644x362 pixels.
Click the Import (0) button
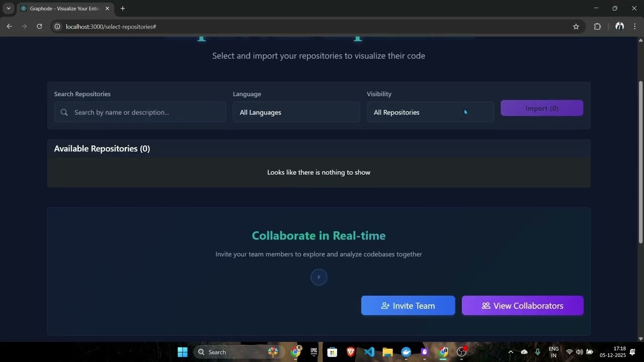click(x=541, y=108)
